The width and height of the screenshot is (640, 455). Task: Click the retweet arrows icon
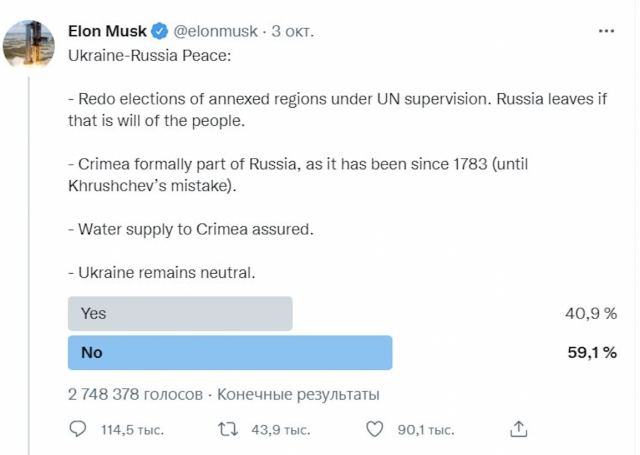(228, 430)
